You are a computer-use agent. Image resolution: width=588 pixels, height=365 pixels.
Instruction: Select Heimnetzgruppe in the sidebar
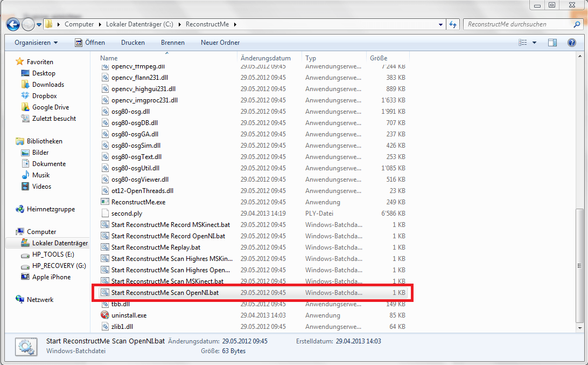click(x=51, y=209)
